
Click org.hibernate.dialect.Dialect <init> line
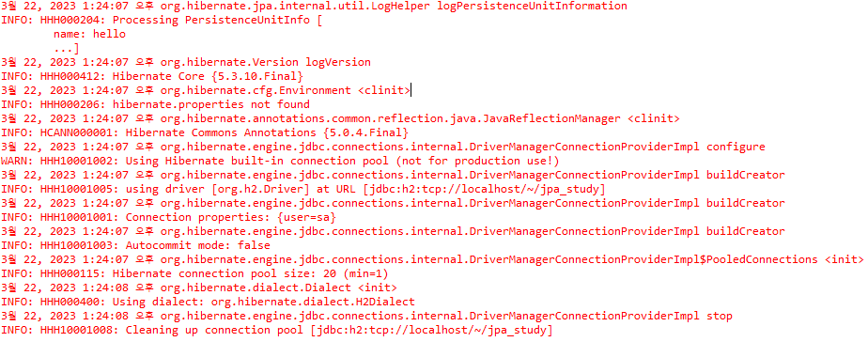199,288
